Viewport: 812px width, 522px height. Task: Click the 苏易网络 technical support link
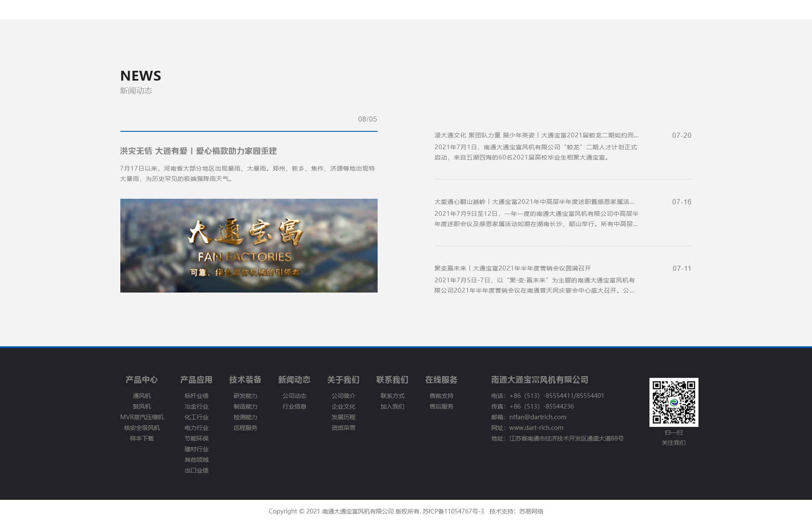[531, 511]
